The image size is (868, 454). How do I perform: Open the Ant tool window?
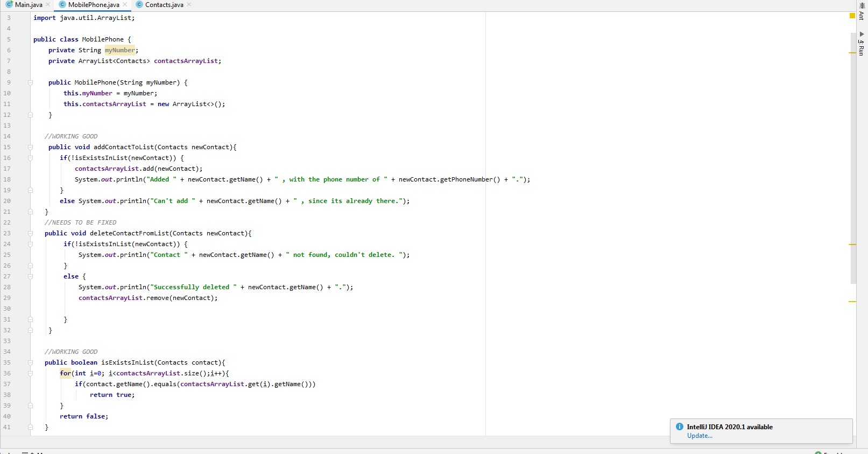862,11
